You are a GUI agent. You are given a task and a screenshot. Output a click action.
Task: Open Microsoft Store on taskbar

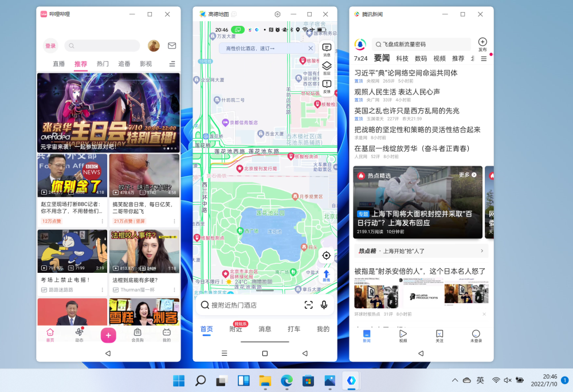tap(308, 381)
